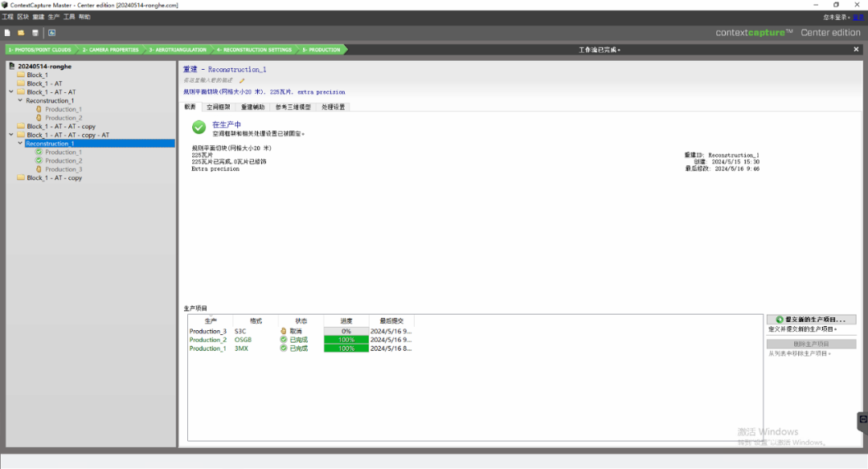Click the 登录 link at top right
Viewport: 868px width, 469px height.
click(858, 18)
